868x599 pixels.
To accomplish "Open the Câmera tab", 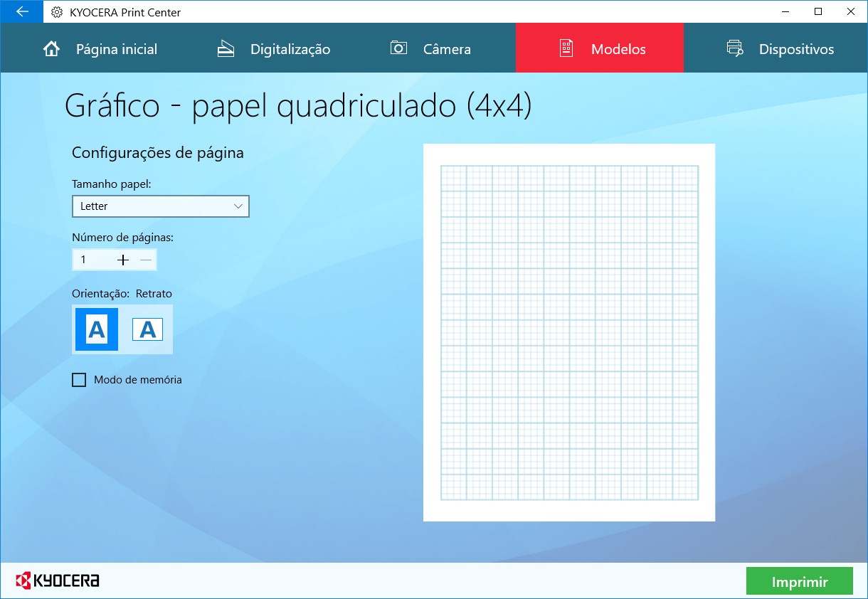I will (430, 49).
